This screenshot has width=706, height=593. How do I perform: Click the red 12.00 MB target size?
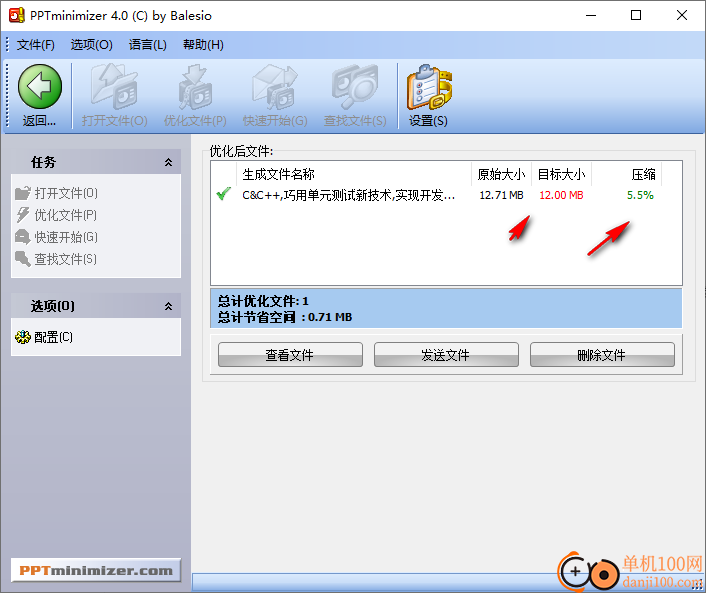(561, 195)
